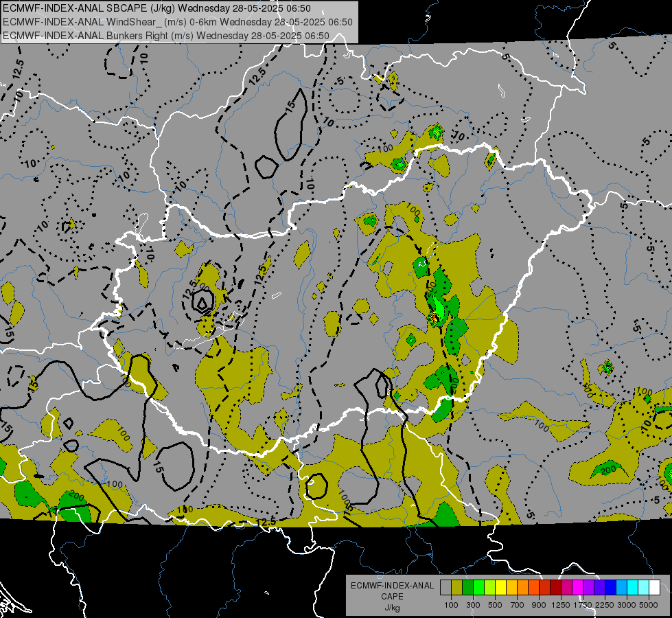
Task: Click the legend value 2250
Action: pos(605,605)
